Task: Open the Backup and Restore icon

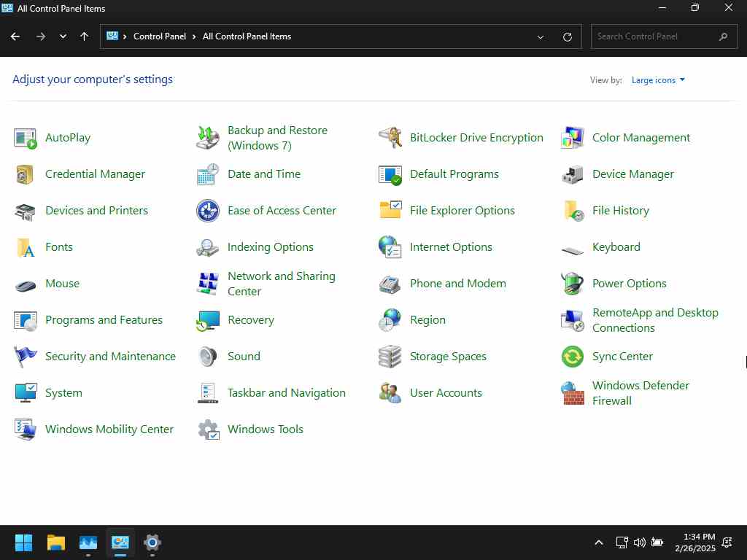Action: 208,138
